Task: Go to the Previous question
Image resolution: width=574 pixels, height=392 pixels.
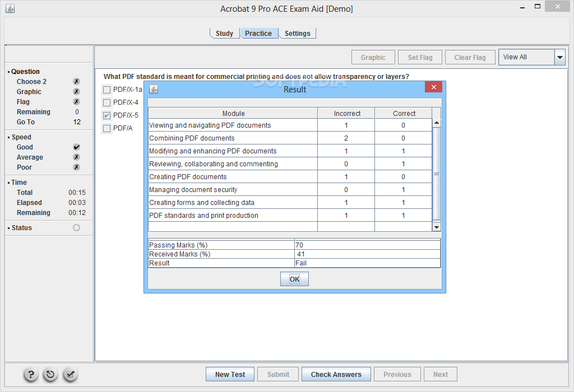Action: 397,375
